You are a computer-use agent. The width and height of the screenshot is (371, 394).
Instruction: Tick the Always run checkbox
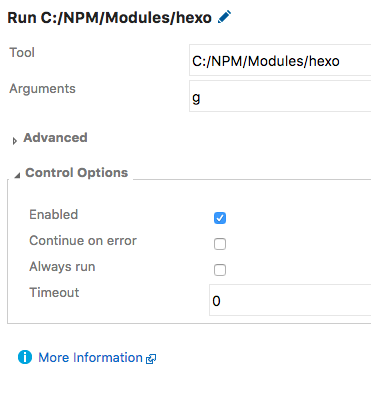(x=220, y=270)
